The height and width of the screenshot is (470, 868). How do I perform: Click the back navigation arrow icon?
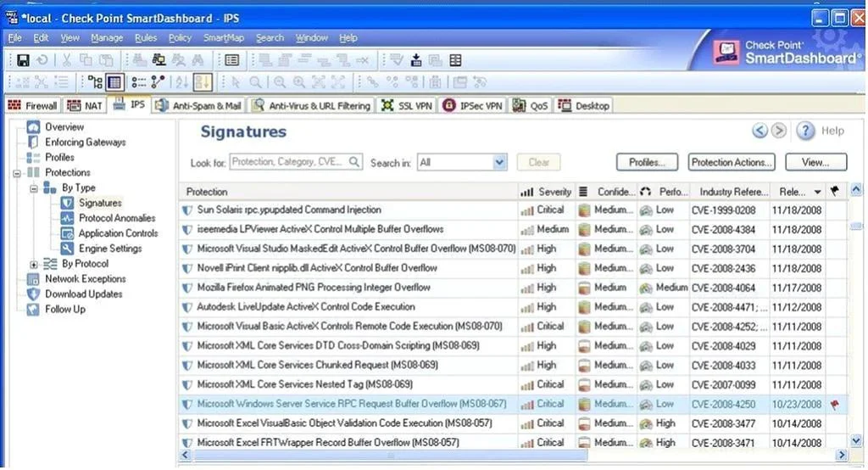pyautogui.click(x=760, y=131)
